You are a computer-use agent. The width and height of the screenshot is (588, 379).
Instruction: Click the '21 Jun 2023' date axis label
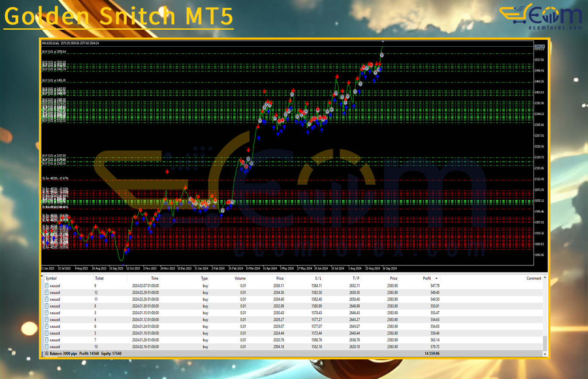coord(48,268)
